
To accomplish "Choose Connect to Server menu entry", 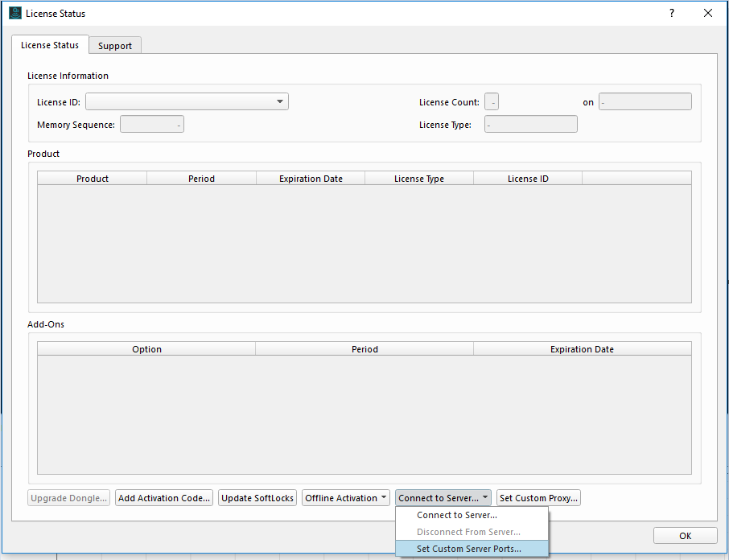I will (457, 515).
